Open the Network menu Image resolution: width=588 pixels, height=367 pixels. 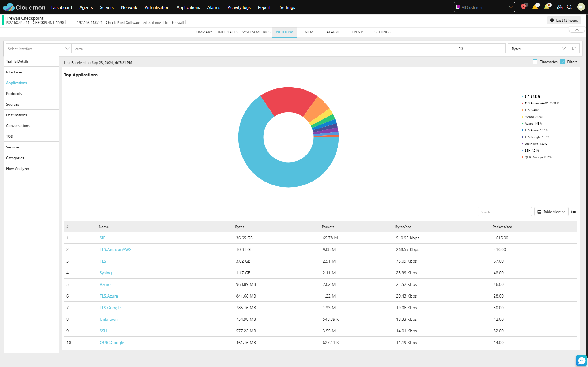pos(129,7)
